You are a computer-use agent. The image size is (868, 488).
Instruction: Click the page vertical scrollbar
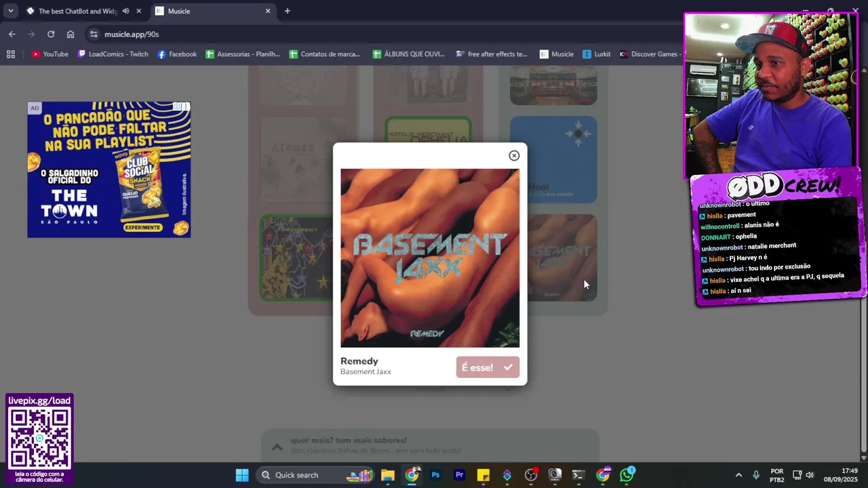pyautogui.click(x=863, y=264)
